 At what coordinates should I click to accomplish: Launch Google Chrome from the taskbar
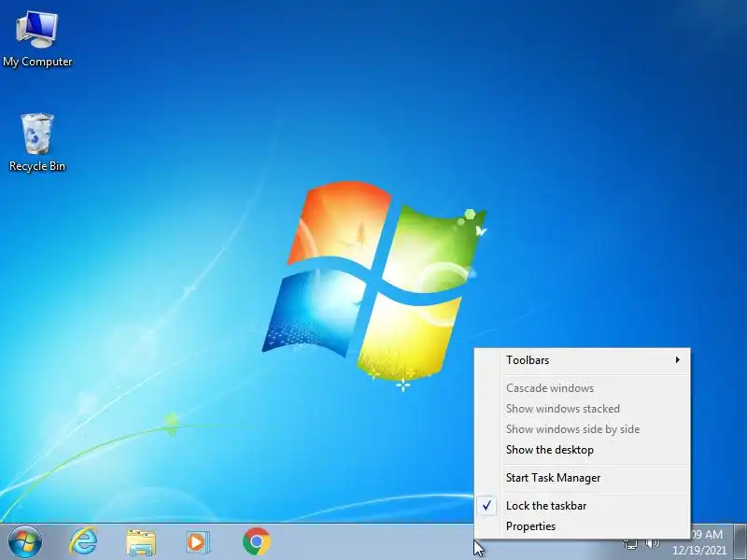tap(256, 542)
